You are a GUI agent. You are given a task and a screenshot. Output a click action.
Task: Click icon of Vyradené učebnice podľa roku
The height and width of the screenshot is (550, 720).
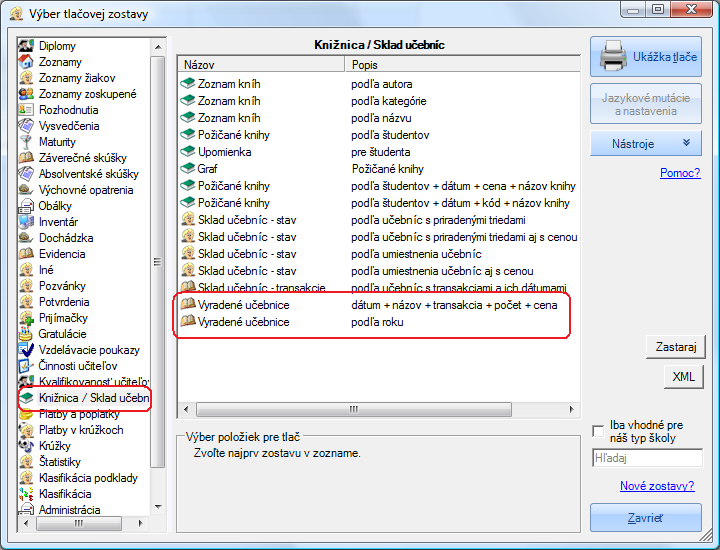coord(187,321)
